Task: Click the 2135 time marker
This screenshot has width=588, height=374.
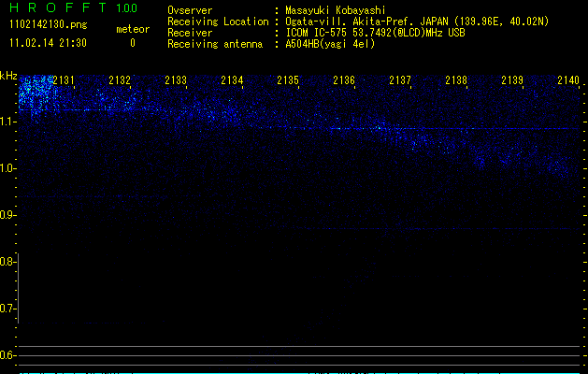Action: (x=288, y=80)
